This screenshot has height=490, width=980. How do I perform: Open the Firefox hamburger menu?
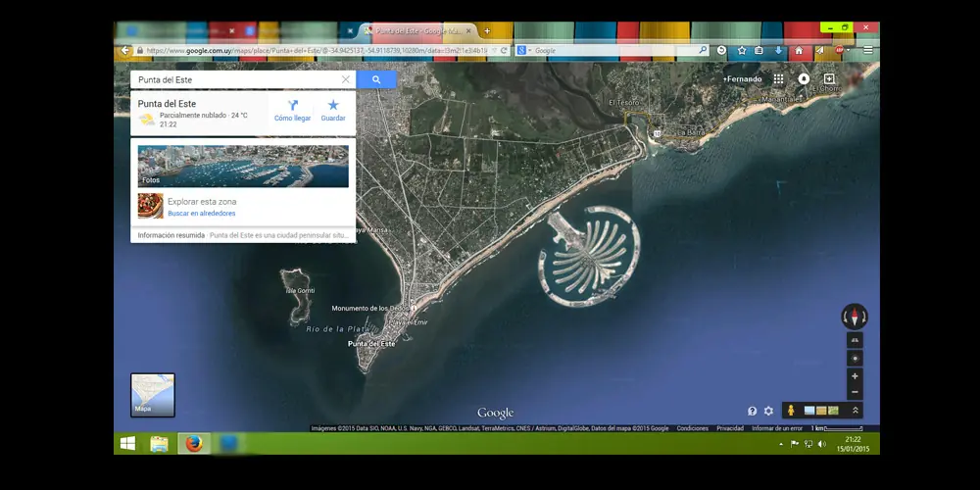click(x=868, y=51)
